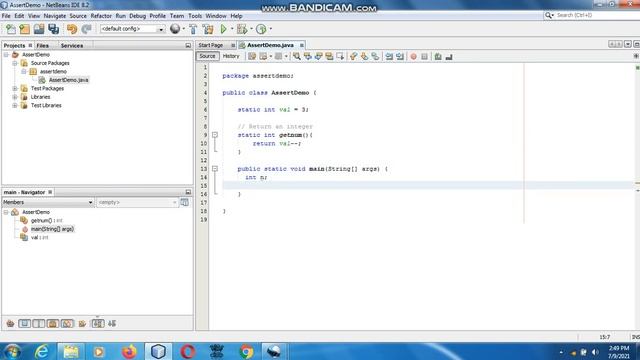640x360 pixels.
Task: Toggle Bookmark icon in editor toolbar
Action: click(375, 57)
